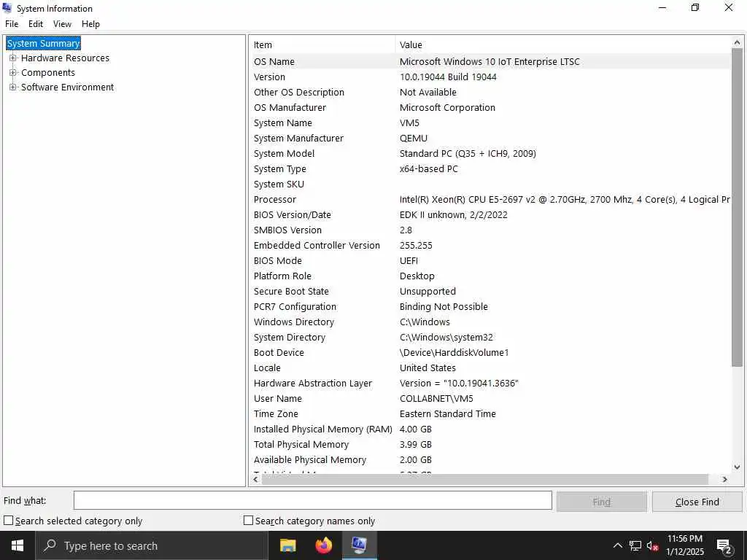Launch Firefox from the taskbar
The width and height of the screenshot is (747, 560).
pos(323,545)
